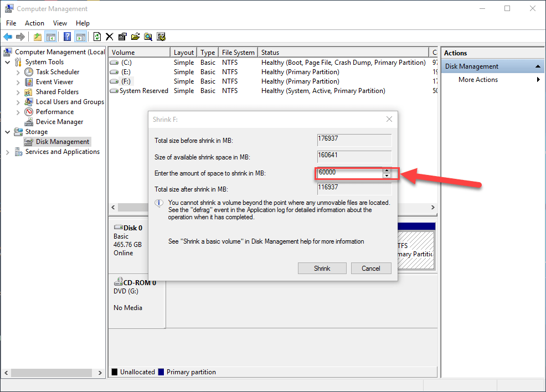The height and width of the screenshot is (392, 546).
Task: Click the Open folder toolbar icon
Action: tap(135, 37)
